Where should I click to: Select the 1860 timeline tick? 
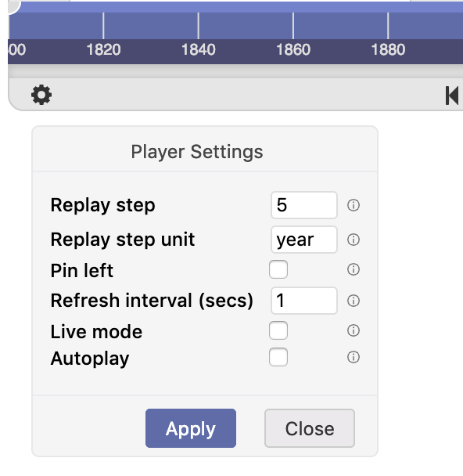[x=293, y=49]
